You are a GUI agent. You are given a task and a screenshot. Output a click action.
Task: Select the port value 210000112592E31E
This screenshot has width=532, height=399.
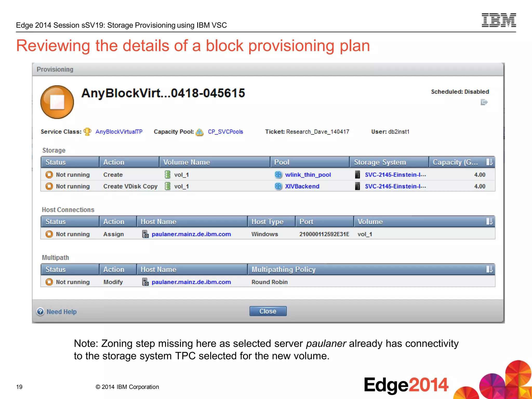pyautogui.click(x=324, y=234)
